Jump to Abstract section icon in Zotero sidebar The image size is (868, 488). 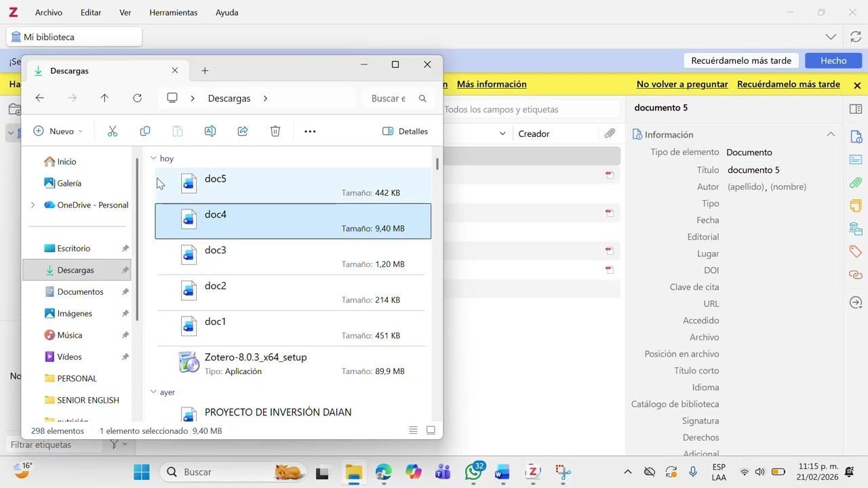(x=856, y=160)
